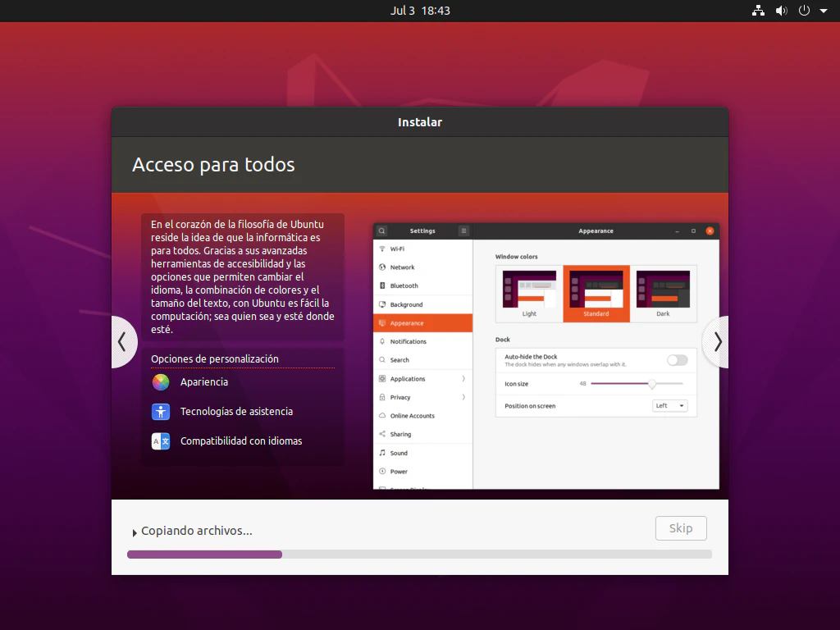Select Sound in the Settings sidebar
The image size is (840, 630).
coord(422,453)
